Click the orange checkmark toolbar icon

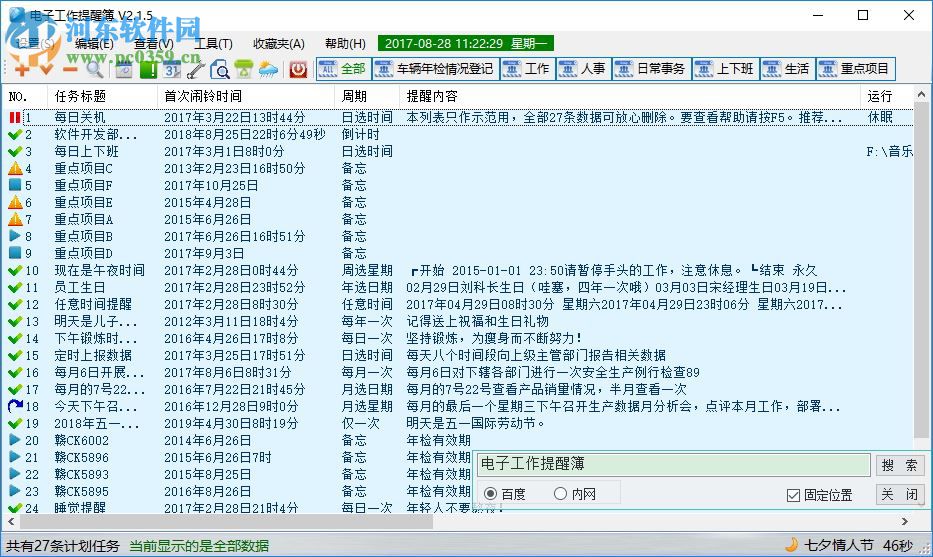click(x=46, y=70)
